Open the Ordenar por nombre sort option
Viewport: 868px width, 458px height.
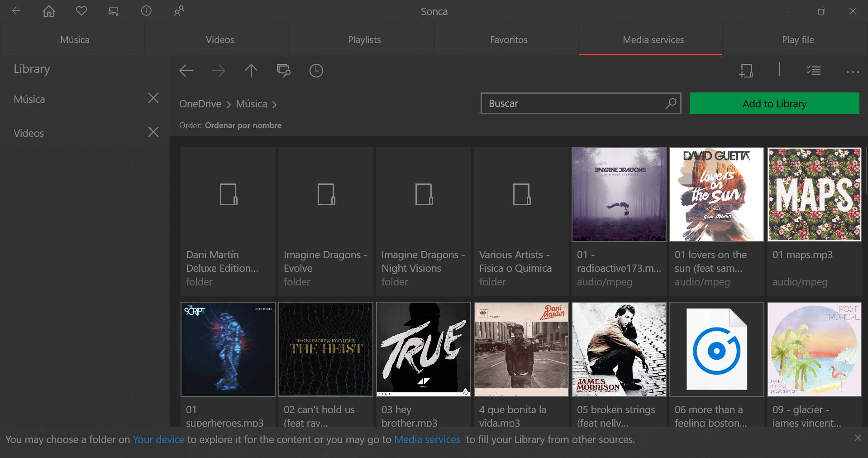point(243,125)
